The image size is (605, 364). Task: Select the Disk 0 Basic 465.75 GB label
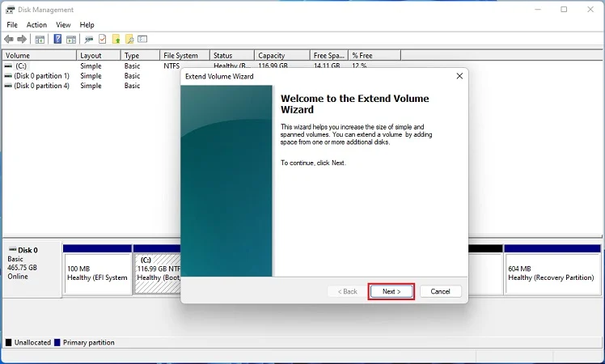[32, 269]
